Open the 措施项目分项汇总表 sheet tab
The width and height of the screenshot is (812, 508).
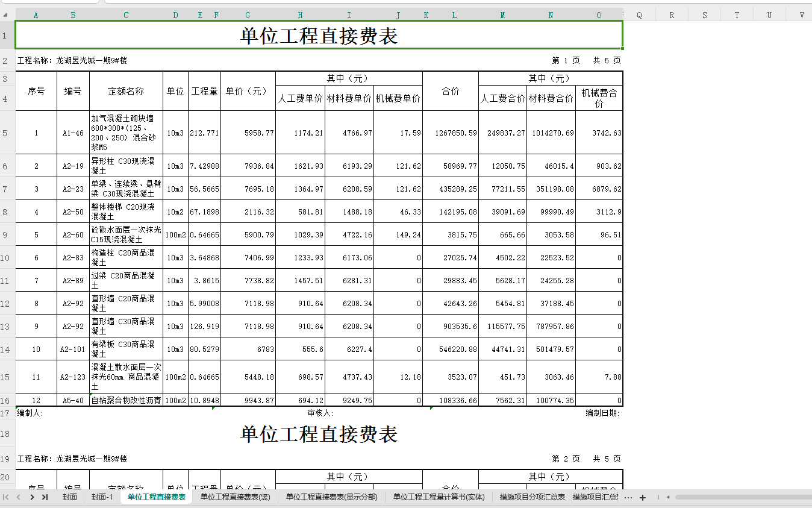point(532,497)
